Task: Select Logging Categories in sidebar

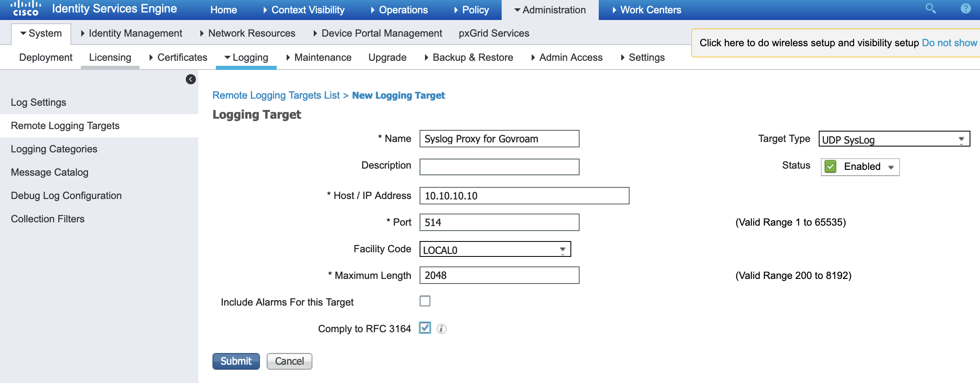Action: [54, 149]
